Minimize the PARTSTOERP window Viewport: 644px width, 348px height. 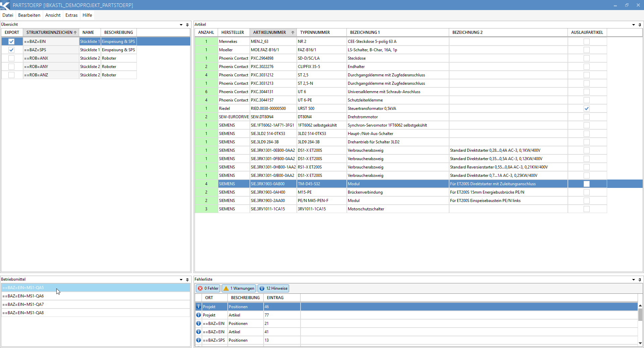pyautogui.click(x=615, y=5)
